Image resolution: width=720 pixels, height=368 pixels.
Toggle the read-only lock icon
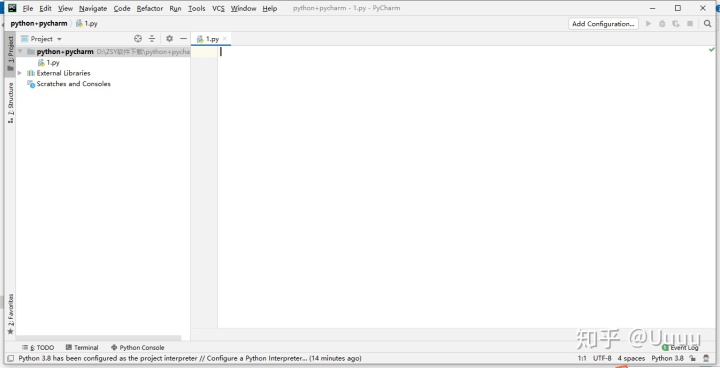point(692,358)
